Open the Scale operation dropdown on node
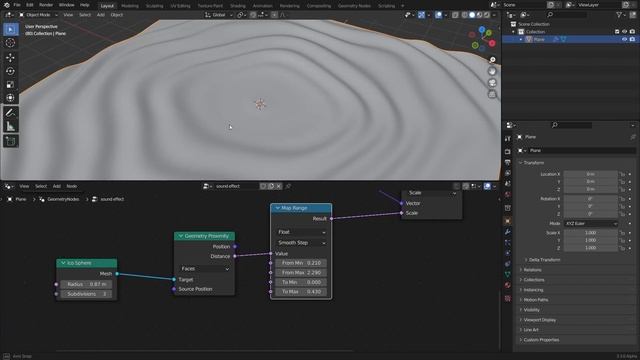The image size is (640, 360). (432, 193)
